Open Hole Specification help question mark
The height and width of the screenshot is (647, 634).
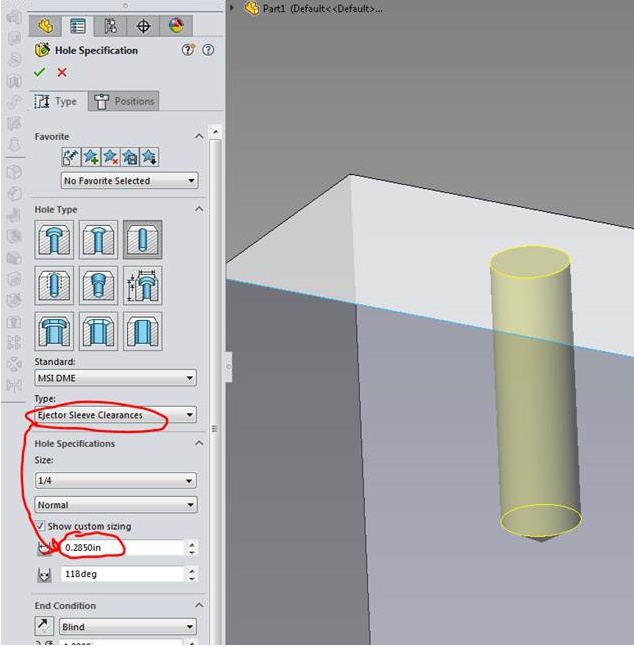pyautogui.click(x=208, y=50)
